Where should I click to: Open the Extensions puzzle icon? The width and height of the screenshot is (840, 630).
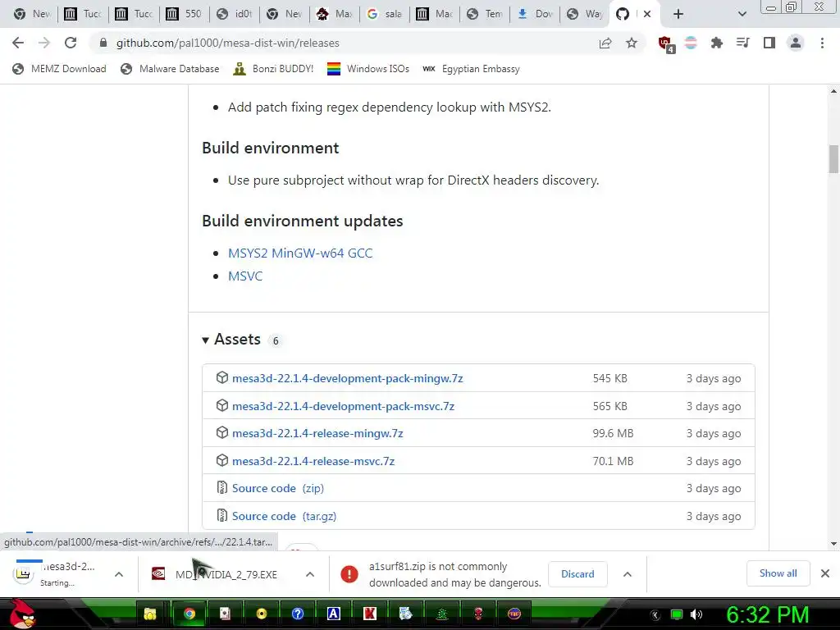[716, 43]
